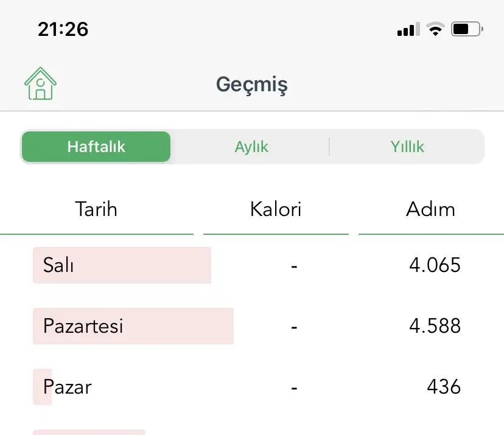Screen dimensions: 504x435
Task: Switch to the Yıllık tab
Action: 407,147
